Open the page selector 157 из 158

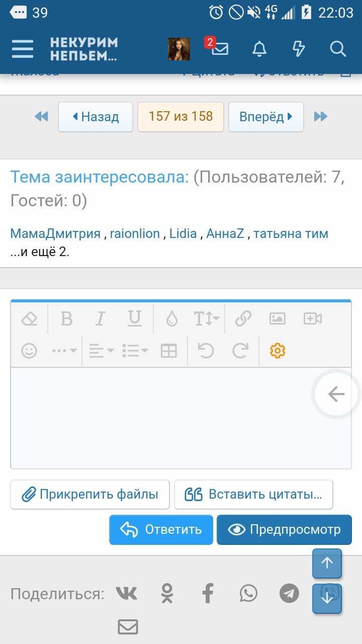(x=180, y=117)
